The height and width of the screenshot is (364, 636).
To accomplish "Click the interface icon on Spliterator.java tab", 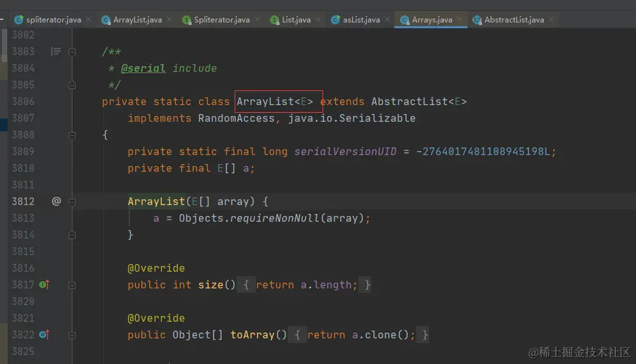I will (x=187, y=19).
